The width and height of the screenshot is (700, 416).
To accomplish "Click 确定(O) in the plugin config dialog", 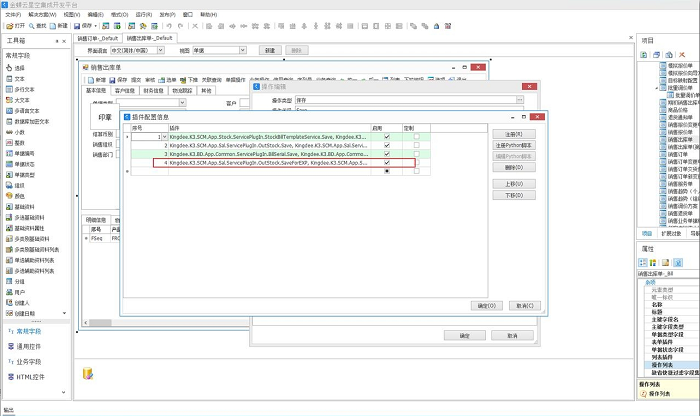I will click(x=487, y=305).
